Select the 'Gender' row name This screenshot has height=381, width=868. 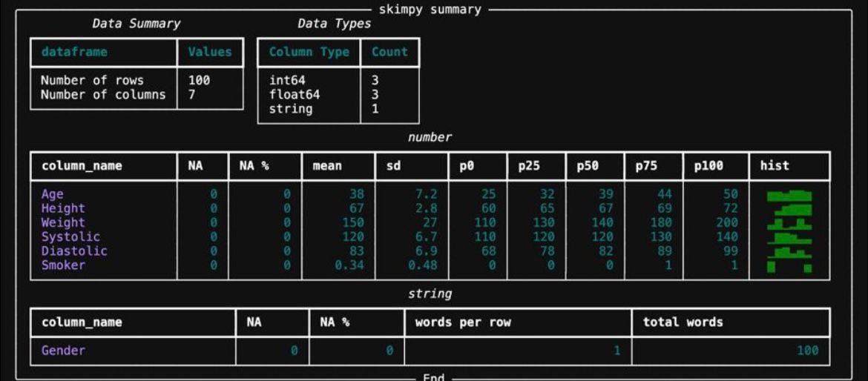[x=63, y=350]
